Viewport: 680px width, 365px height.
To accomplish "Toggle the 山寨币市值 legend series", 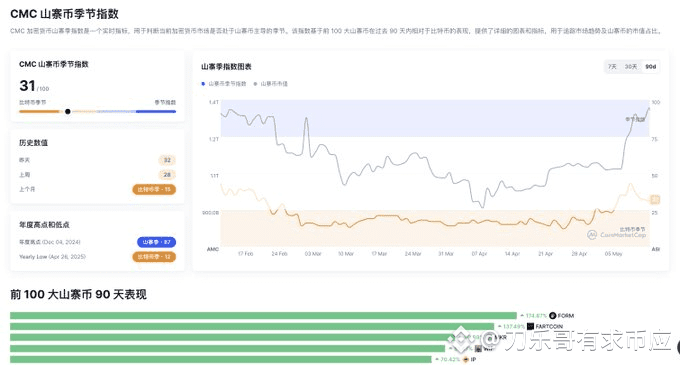I will [271, 84].
